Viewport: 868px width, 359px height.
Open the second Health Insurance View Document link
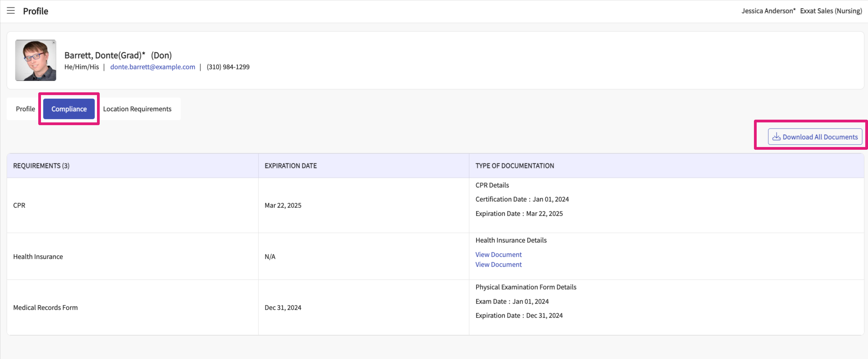pyautogui.click(x=498, y=264)
